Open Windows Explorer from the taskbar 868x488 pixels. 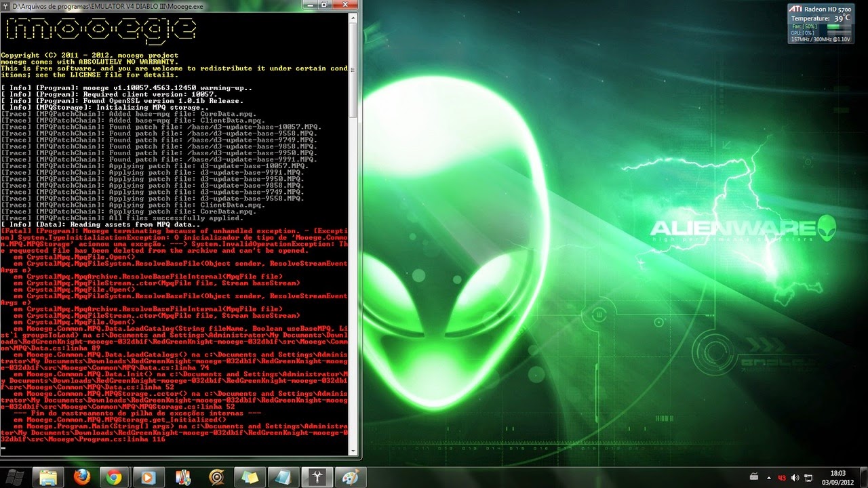point(47,477)
